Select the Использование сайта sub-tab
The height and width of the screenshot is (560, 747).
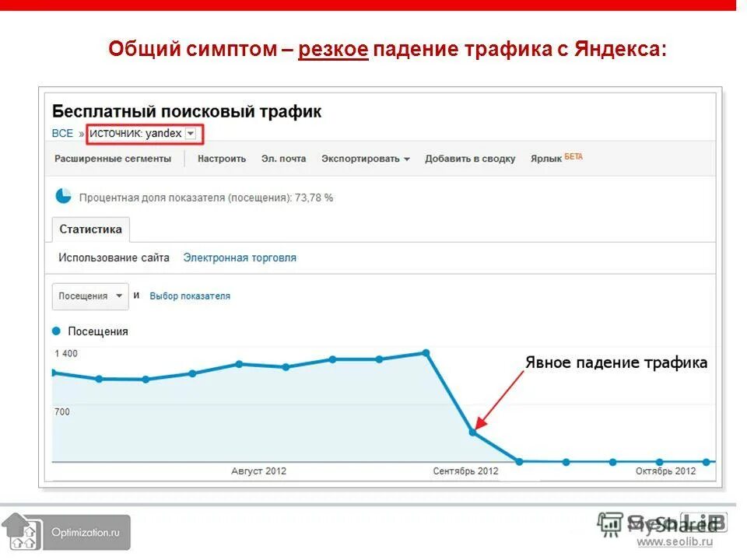(x=114, y=257)
